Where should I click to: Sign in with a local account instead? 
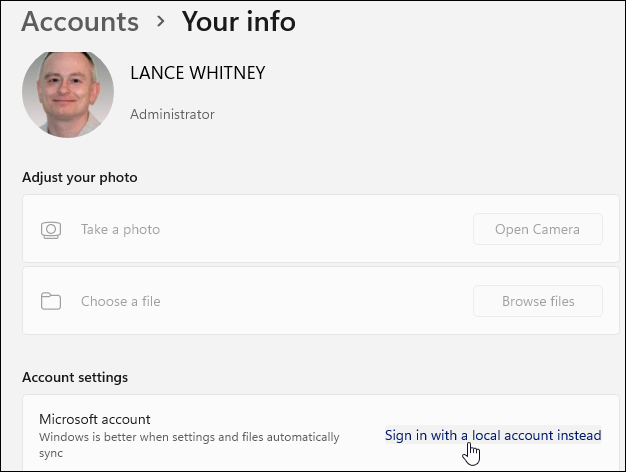point(493,435)
